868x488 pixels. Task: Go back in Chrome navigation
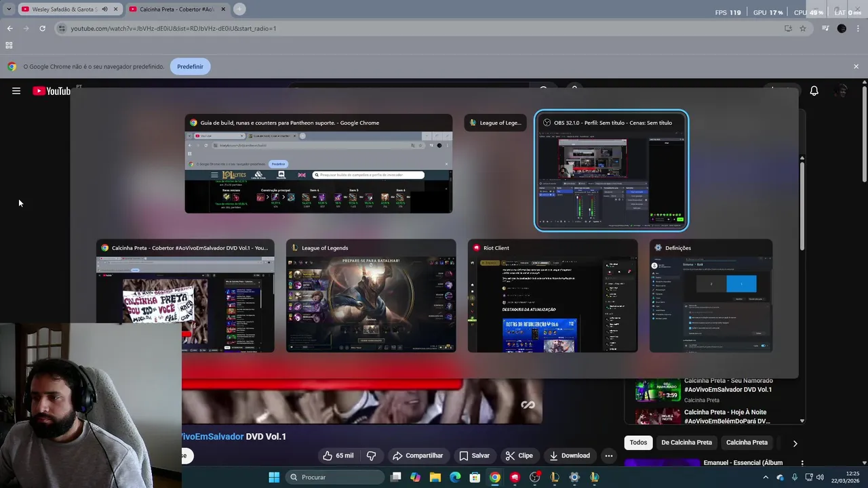pos(9,28)
